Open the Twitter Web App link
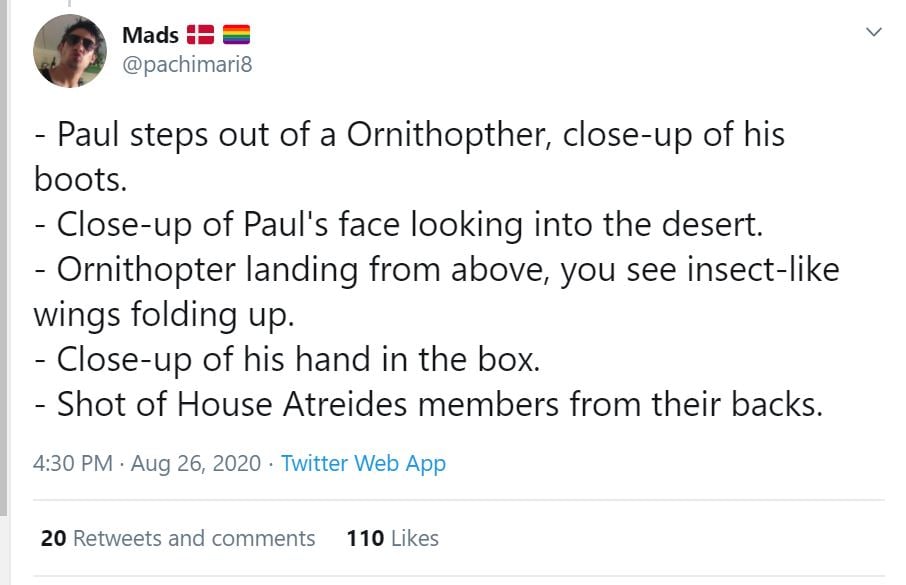Screen dimensions: 906x585 coord(363,464)
